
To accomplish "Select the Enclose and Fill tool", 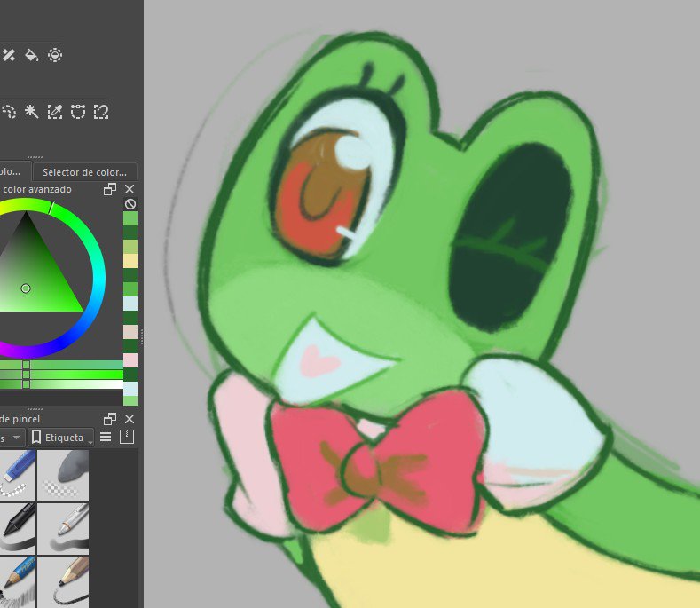I will click(x=55, y=55).
